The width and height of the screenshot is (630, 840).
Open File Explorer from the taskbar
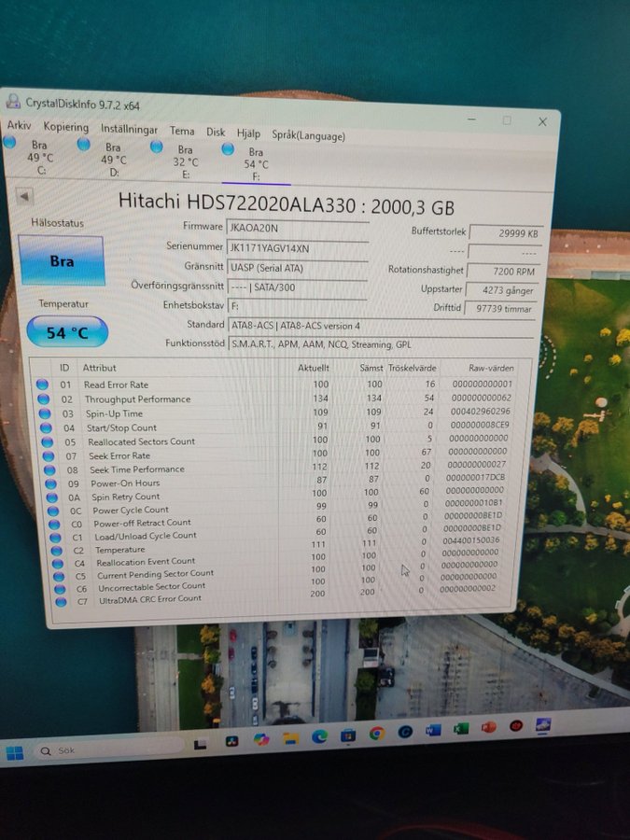[x=291, y=738]
